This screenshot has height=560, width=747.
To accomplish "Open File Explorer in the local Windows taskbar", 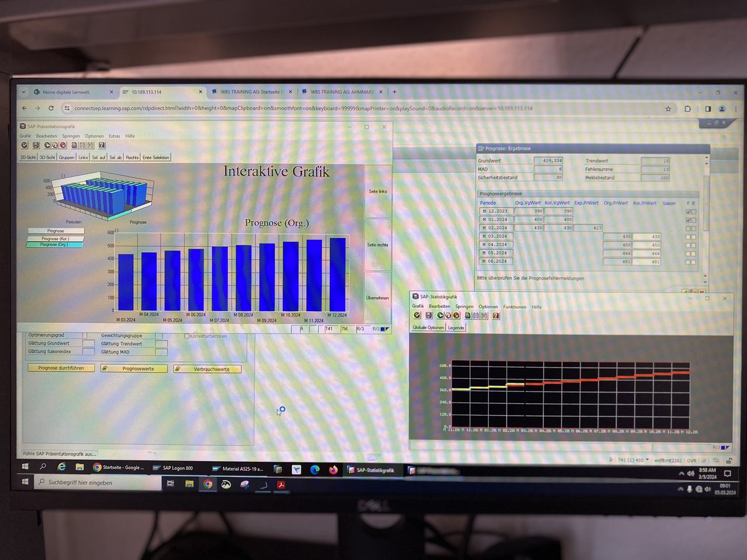I will 189,483.
